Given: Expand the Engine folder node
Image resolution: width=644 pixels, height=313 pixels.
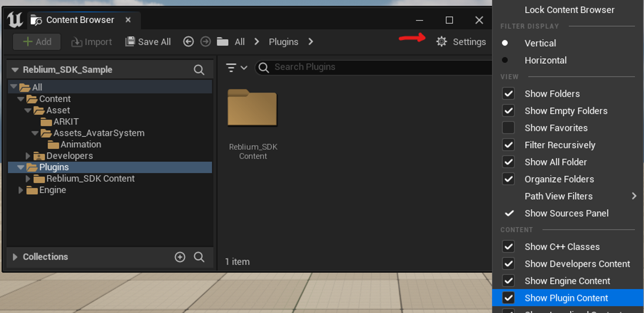Looking at the screenshot, I should pos(21,190).
